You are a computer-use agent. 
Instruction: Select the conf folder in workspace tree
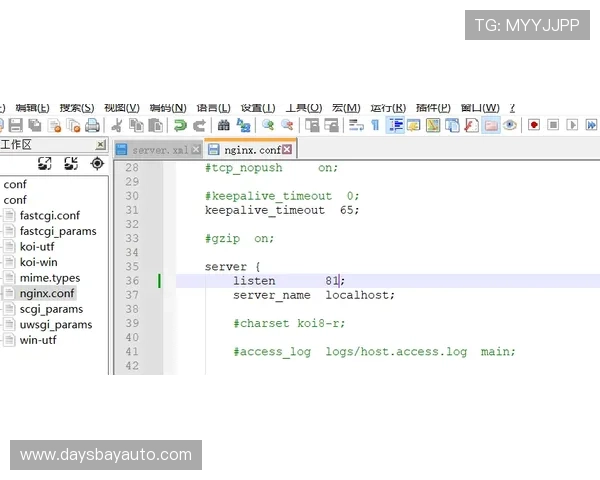[x=15, y=184]
